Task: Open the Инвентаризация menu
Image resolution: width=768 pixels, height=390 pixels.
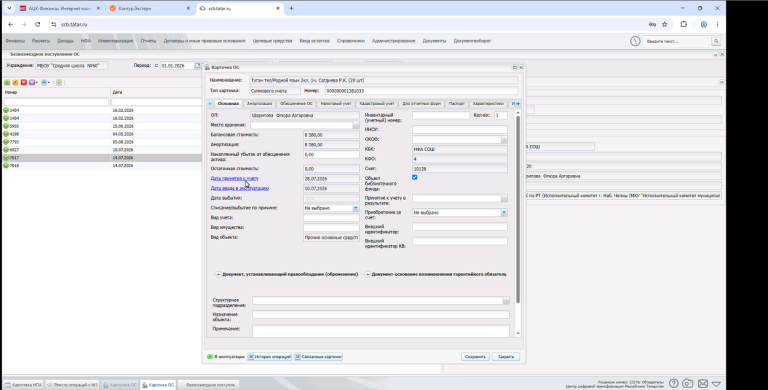Action: point(116,41)
